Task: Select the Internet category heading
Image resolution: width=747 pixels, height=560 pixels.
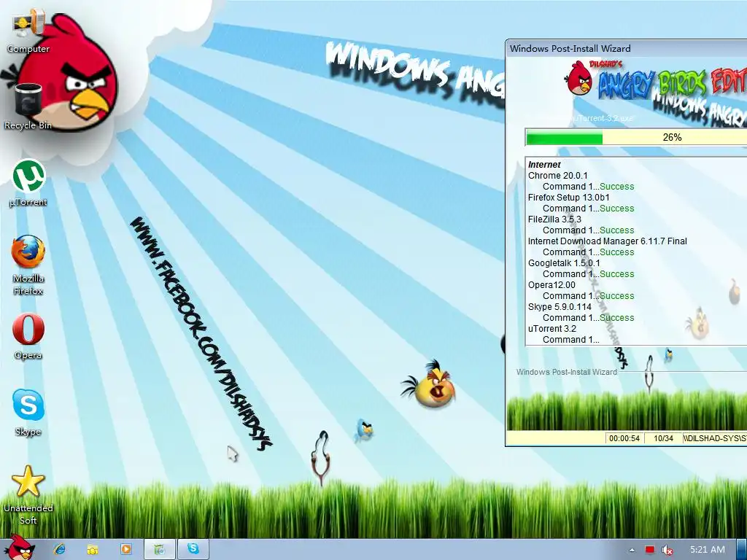Action: pyautogui.click(x=544, y=164)
